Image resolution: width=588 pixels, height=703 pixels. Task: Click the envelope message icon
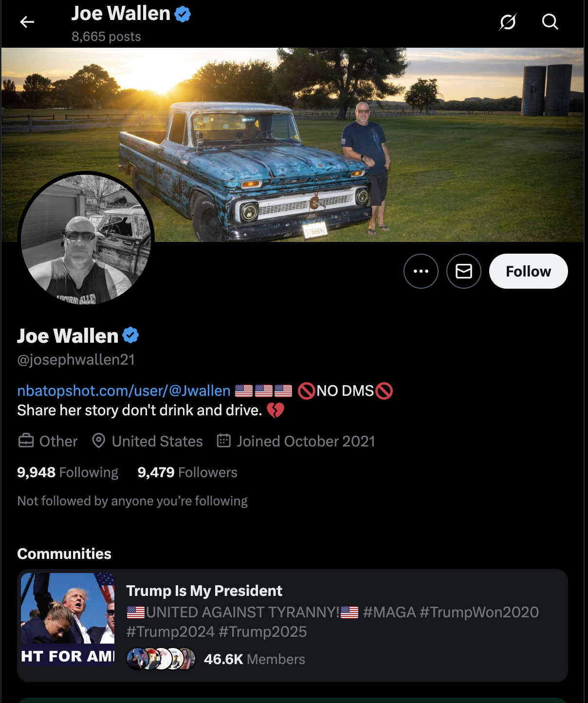click(x=464, y=271)
